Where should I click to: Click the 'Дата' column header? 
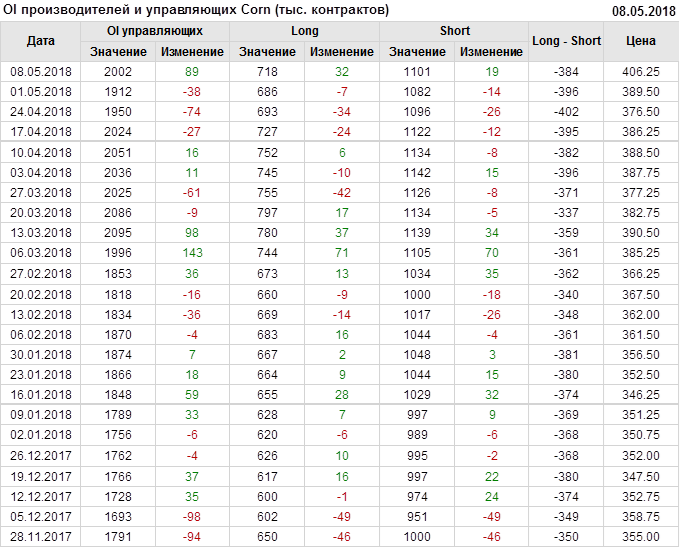pyautogui.click(x=41, y=41)
